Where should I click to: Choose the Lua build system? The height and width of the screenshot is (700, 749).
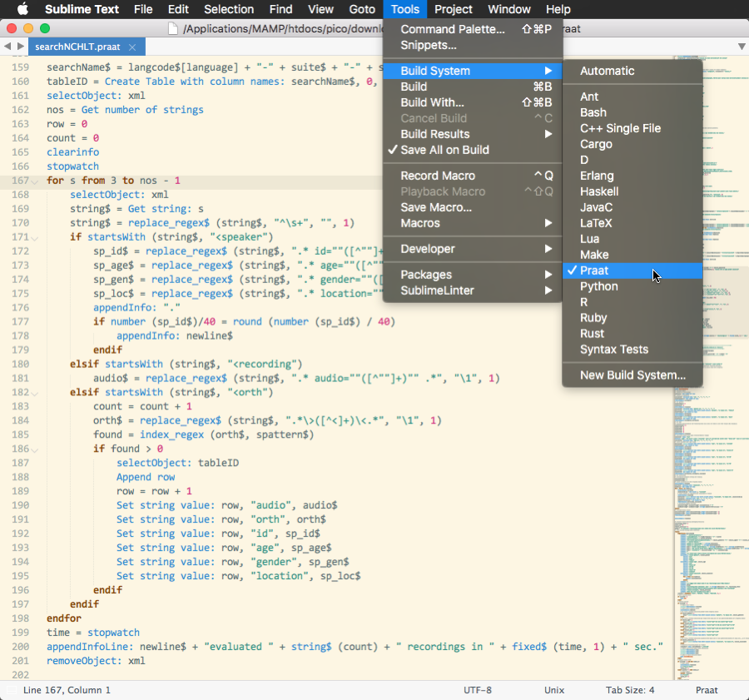coord(632,239)
